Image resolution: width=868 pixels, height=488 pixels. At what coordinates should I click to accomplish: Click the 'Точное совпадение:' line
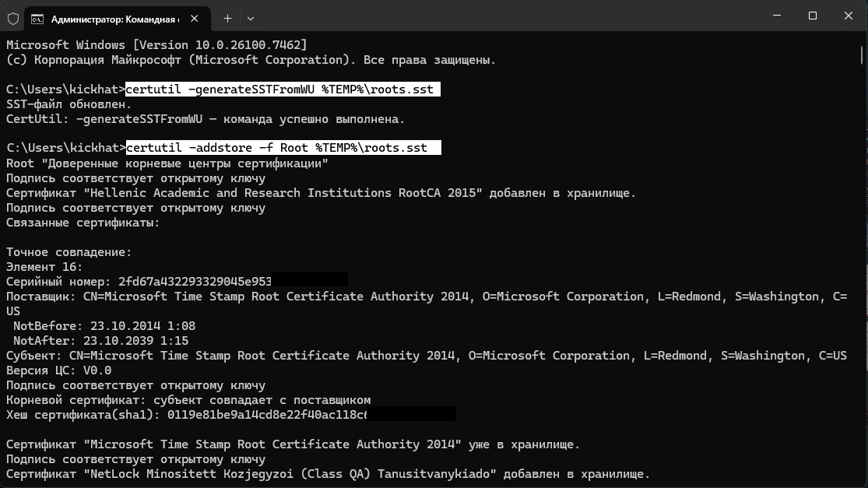click(x=69, y=252)
